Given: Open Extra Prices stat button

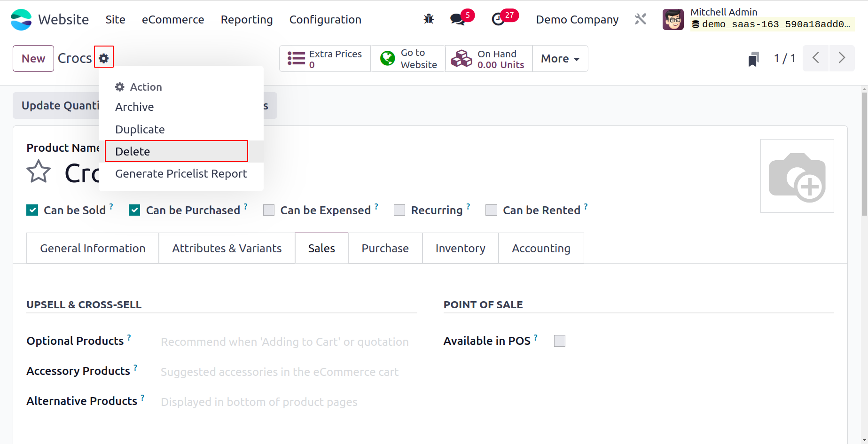Looking at the screenshot, I should click(x=325, y=59).
